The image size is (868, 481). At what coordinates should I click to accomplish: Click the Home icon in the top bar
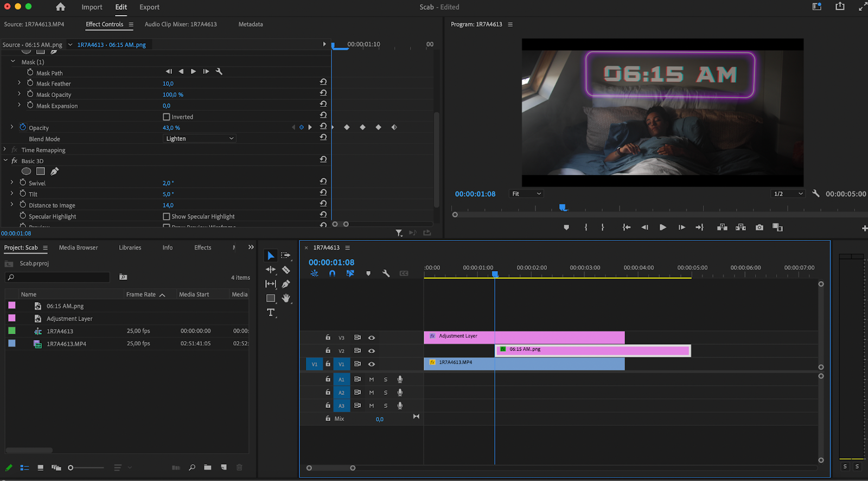[x=61, y=7]
